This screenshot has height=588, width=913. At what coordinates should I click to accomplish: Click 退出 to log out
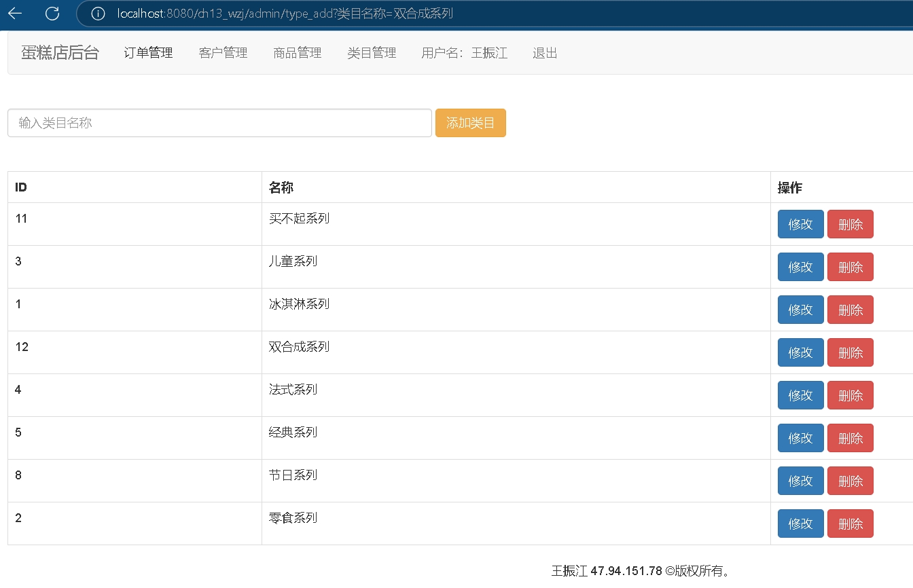pyautogui.click(x=545, y=53)
